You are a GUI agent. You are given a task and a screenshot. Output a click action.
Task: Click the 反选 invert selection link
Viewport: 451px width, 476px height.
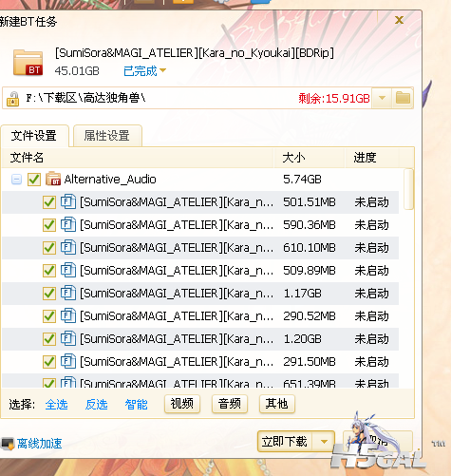click(x=96, y=405)
